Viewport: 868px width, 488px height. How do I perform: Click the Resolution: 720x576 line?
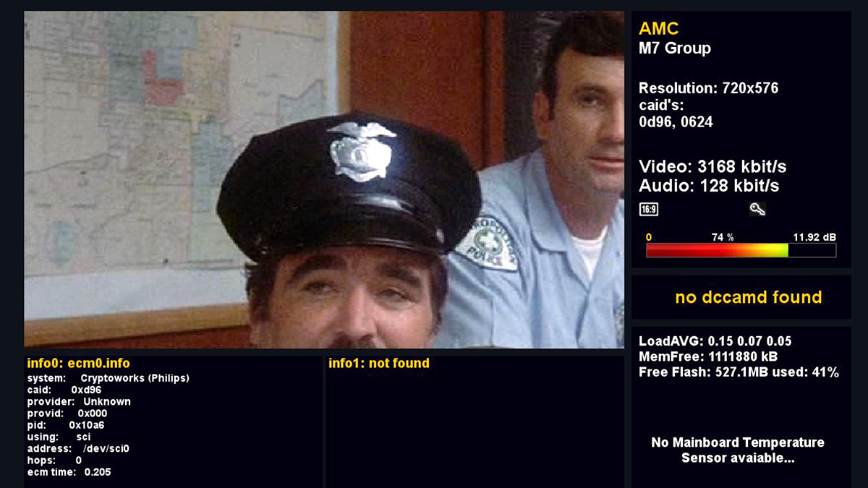[x=709, y=89]
